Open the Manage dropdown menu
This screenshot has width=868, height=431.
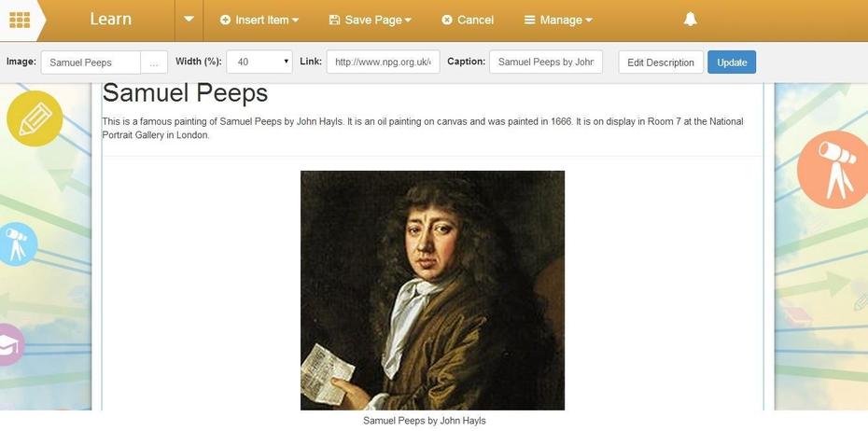coord(558,20)
